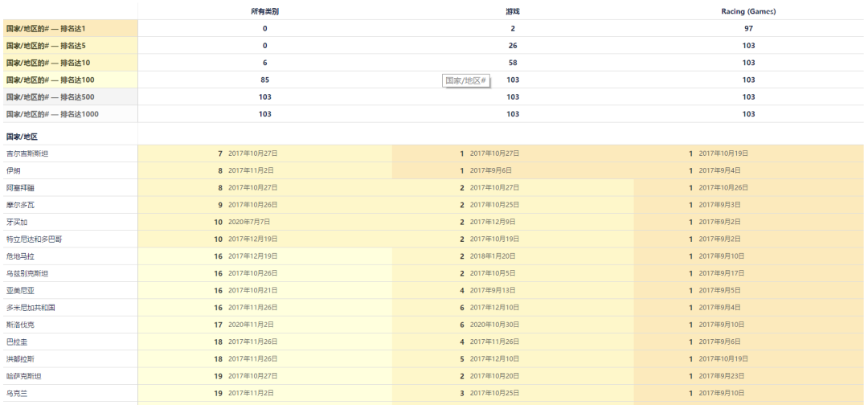Click 牙买加's 2020年7月7日 date cell
This screenshot has height=405, width=868.
(x=249, y=222)
